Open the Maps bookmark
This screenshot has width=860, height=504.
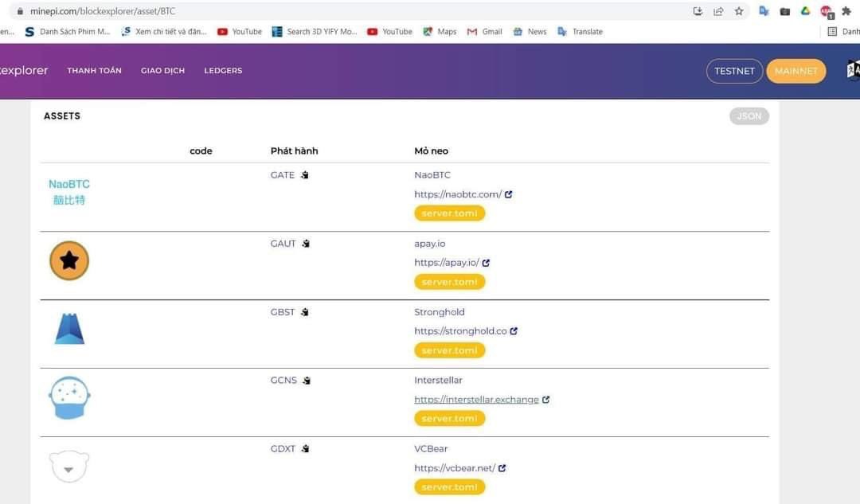coord(440,32)
